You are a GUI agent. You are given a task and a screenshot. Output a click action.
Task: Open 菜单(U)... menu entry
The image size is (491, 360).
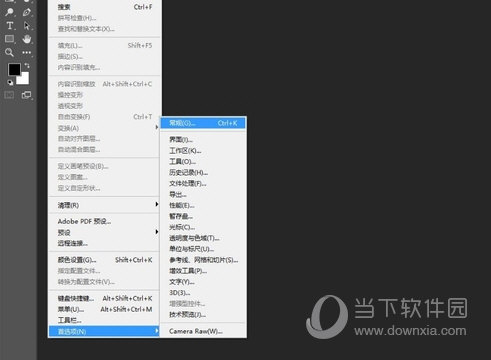(x=105, y=309)
